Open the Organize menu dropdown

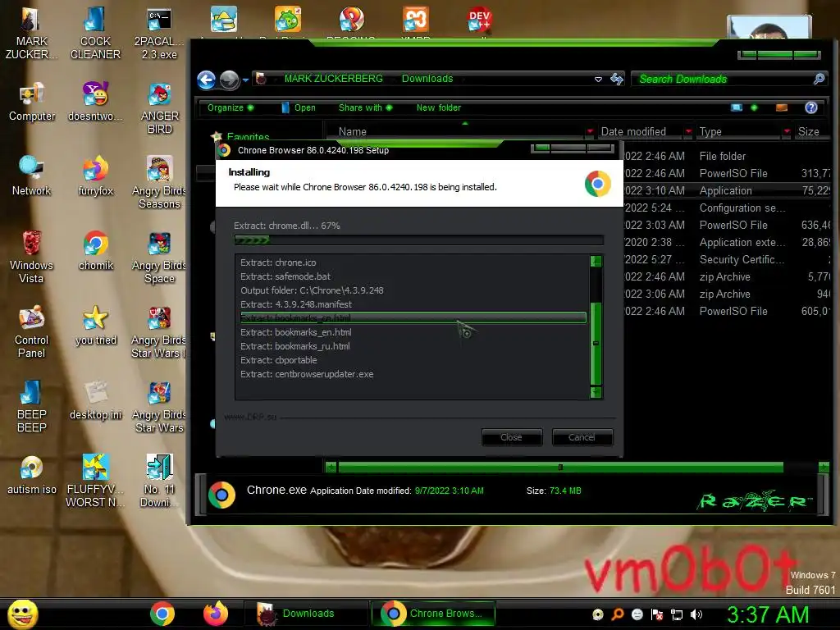click(x=231, y=107)
